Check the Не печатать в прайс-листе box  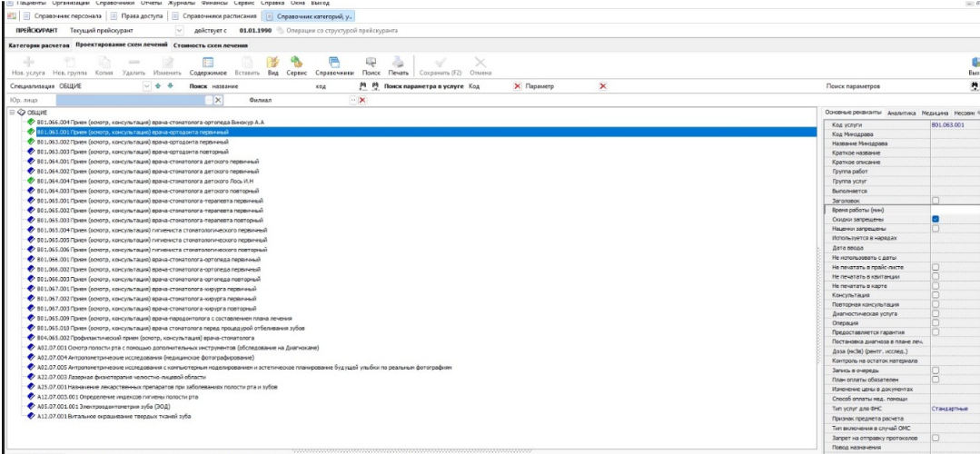[x=935, y=267]
